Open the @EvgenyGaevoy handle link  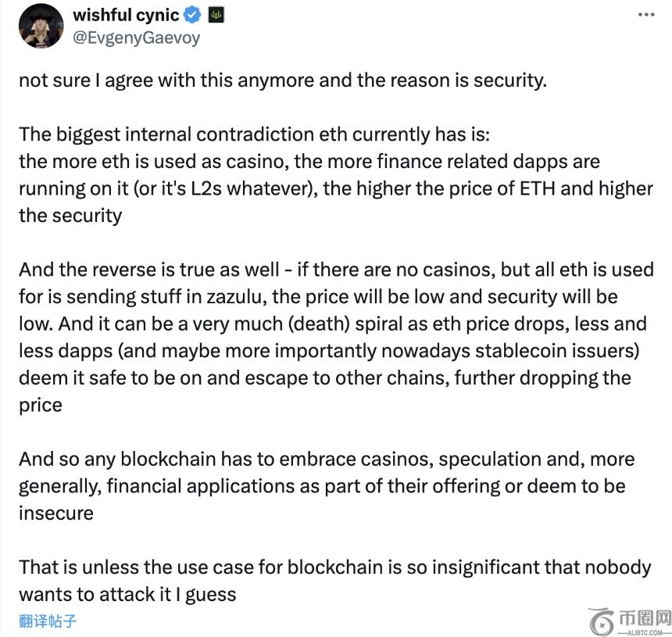coord(136,38)
